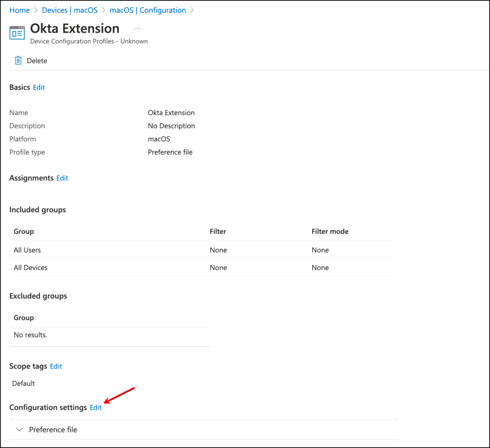Edit the Configuration settings
Image resolution: width=490 pixels, height=448 pixels.
[96, 407]
